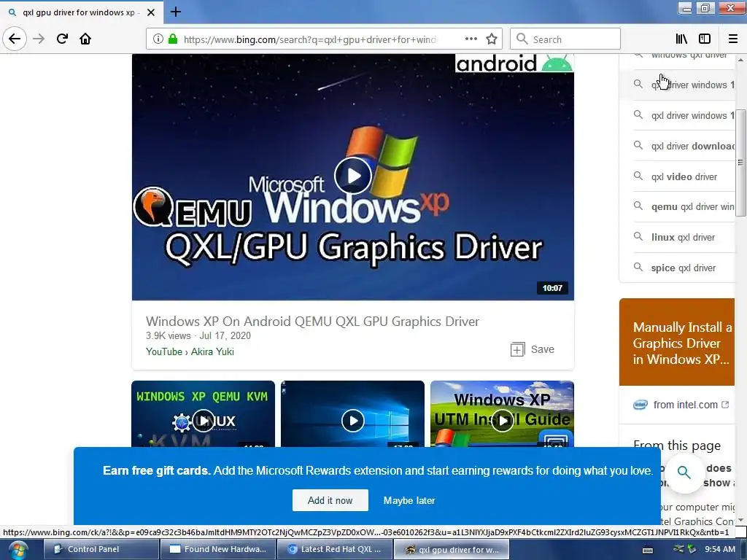Screen dimensions: 747x560
Task: Bookmark this page with the star
Action: point(492,39)
